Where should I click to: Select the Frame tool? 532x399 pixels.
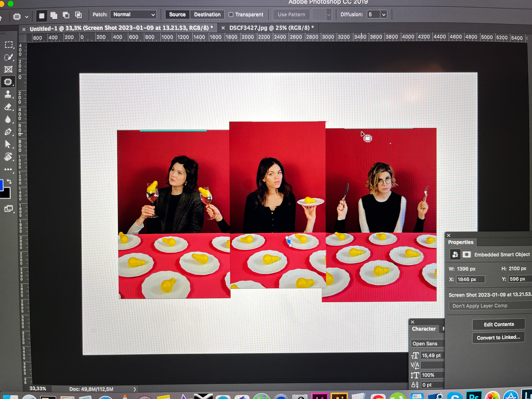(x=9, y=70)
